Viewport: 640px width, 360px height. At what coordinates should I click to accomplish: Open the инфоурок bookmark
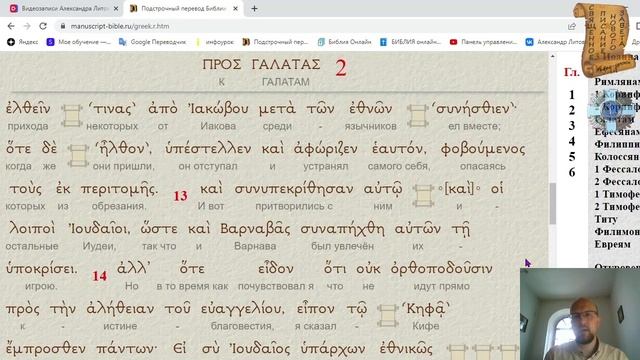pos(215,42)
